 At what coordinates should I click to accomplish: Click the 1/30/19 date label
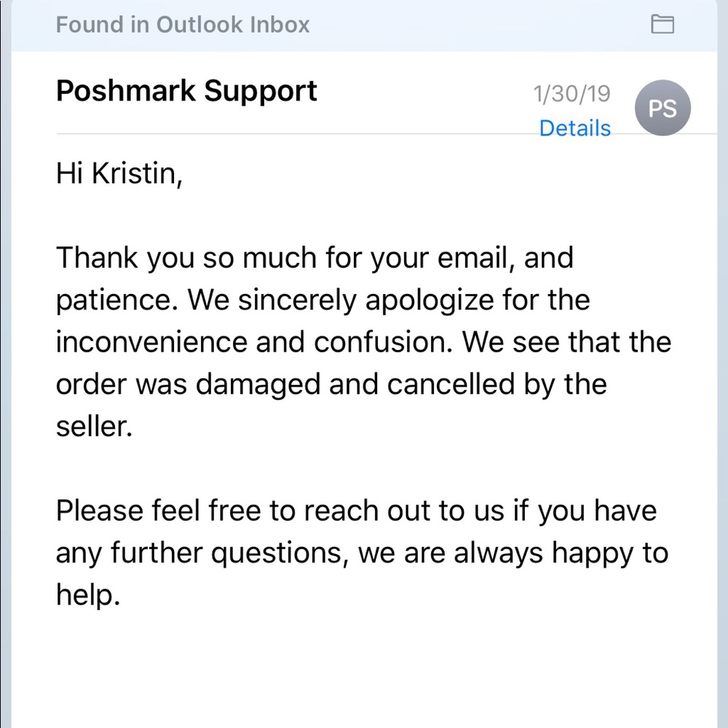(x=571, y=94)
